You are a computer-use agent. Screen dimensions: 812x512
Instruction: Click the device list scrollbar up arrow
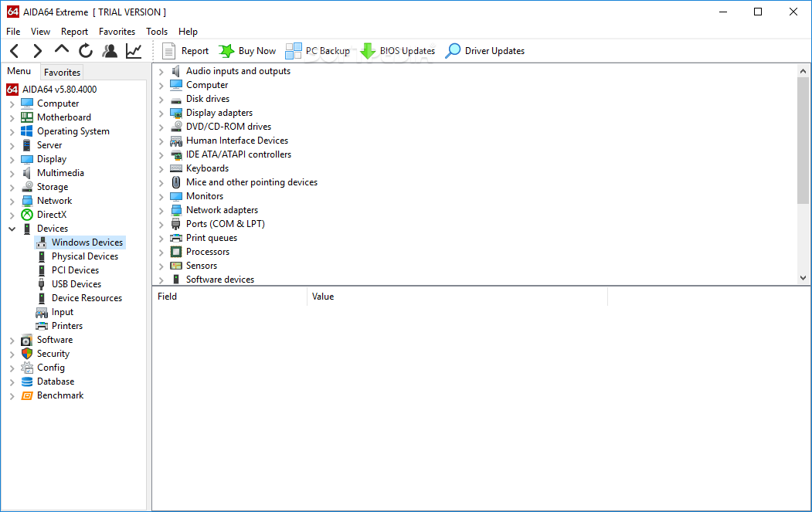coord(804,71)
